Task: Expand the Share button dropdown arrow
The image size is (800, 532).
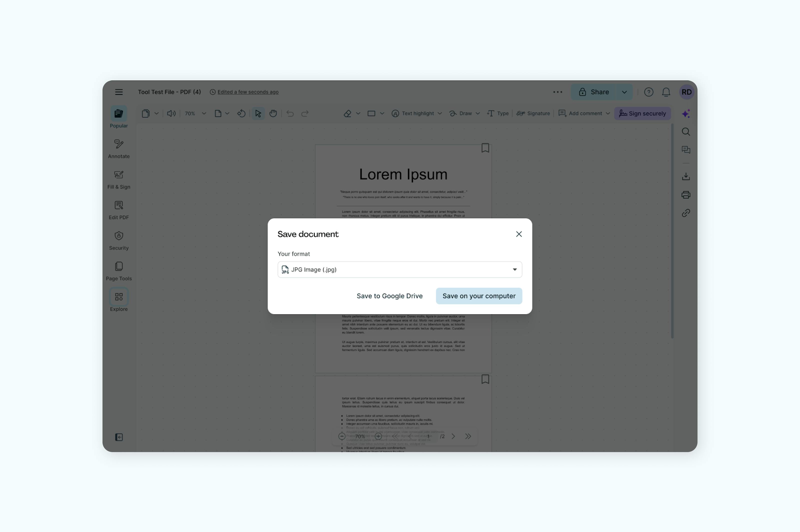Action: point(624,92)
